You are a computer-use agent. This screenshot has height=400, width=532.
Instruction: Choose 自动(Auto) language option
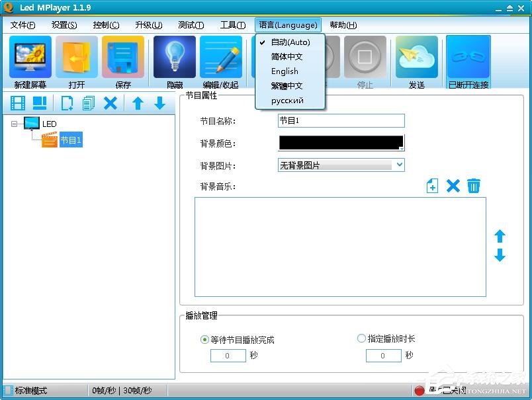[290, 42]
